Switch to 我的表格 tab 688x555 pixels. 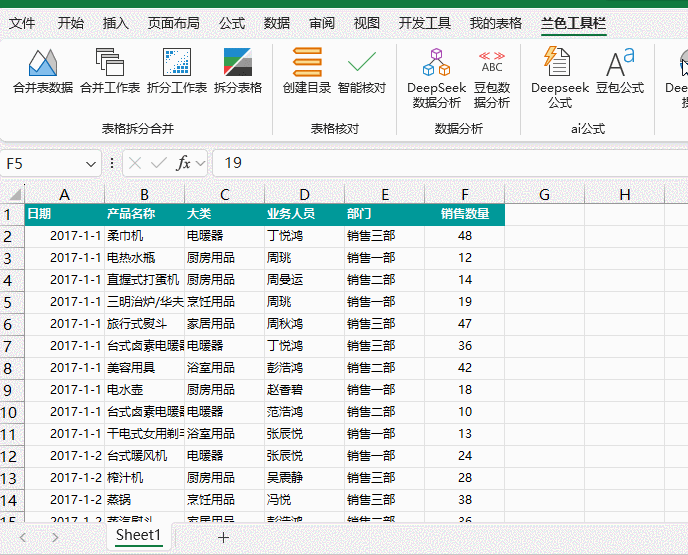pos(495,23)
